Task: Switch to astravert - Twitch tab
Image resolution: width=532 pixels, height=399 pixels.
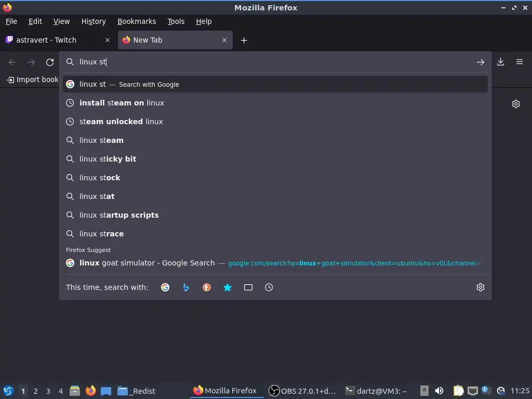Action: coord(58,40)
